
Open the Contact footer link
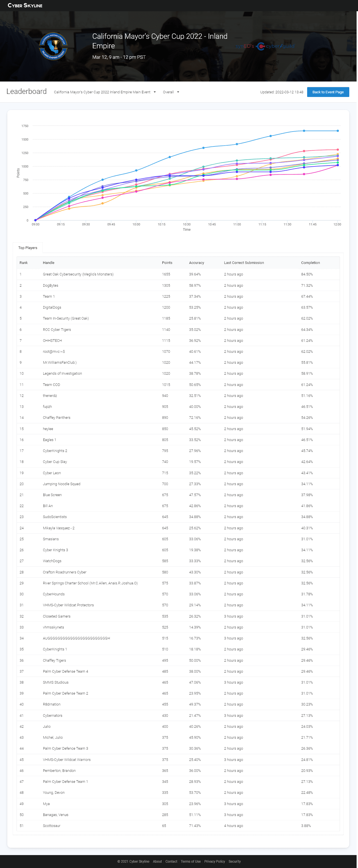coord(171,861)
